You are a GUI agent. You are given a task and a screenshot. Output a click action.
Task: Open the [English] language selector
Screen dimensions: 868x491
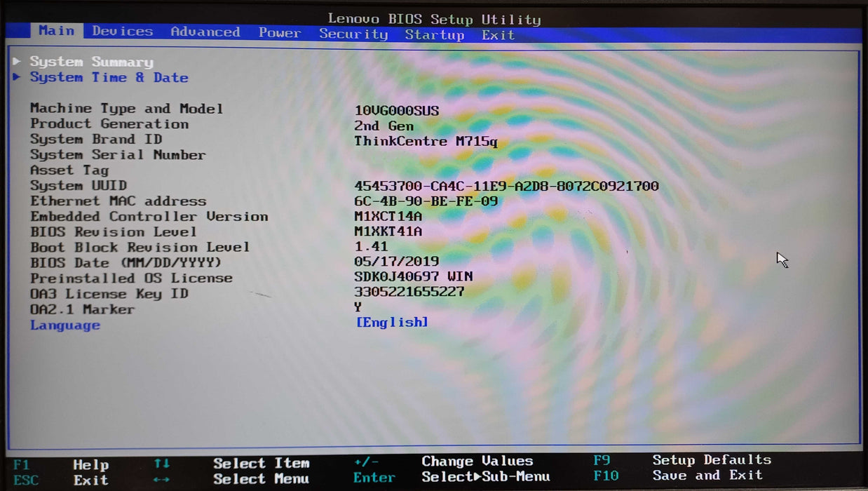[391, 322]
